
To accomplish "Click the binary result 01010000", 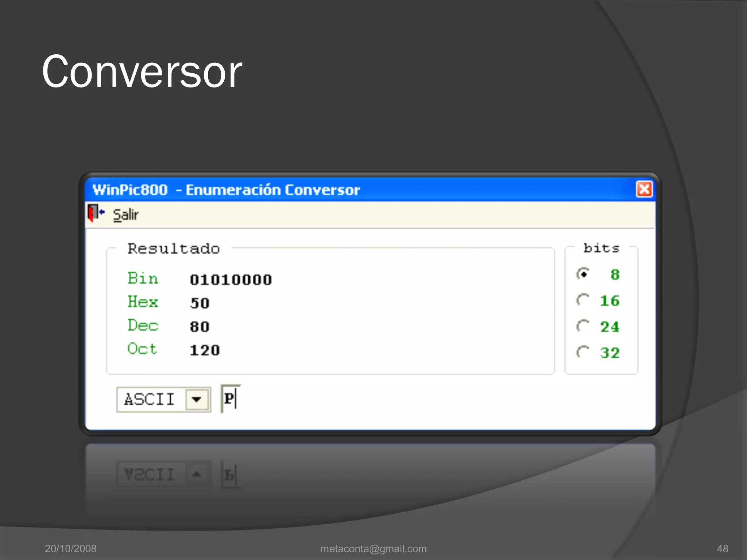I will pos(231,280).
